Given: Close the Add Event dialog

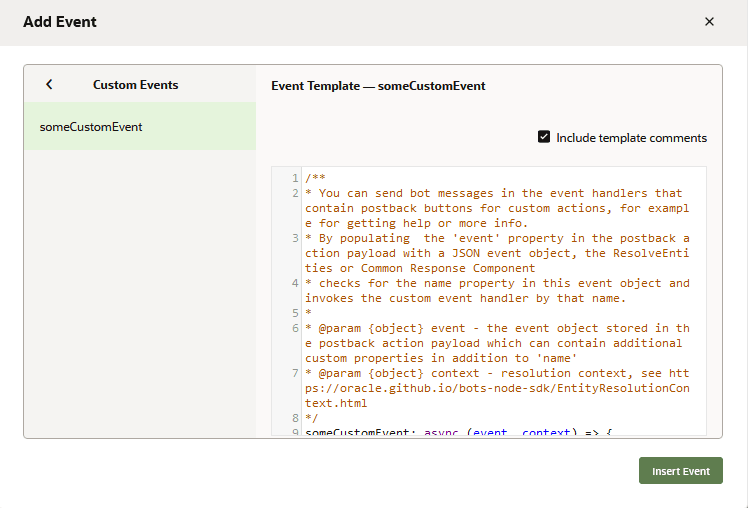Looking at the screenshot, I should 709,22.
